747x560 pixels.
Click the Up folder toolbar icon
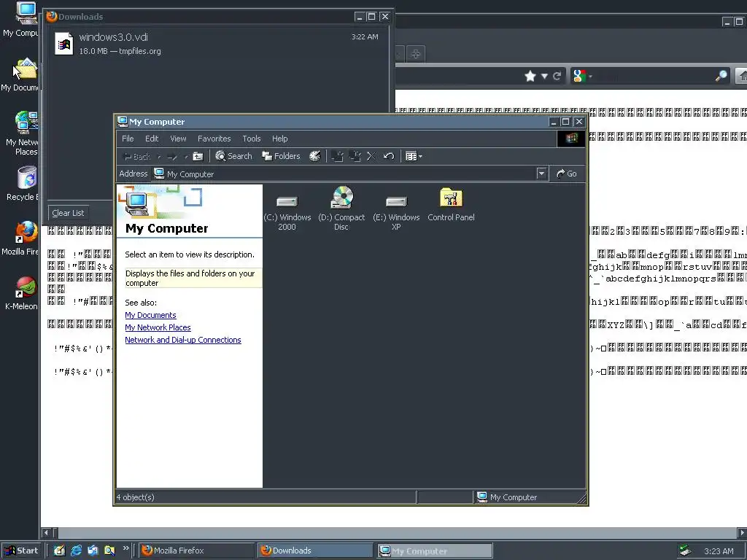198,156
